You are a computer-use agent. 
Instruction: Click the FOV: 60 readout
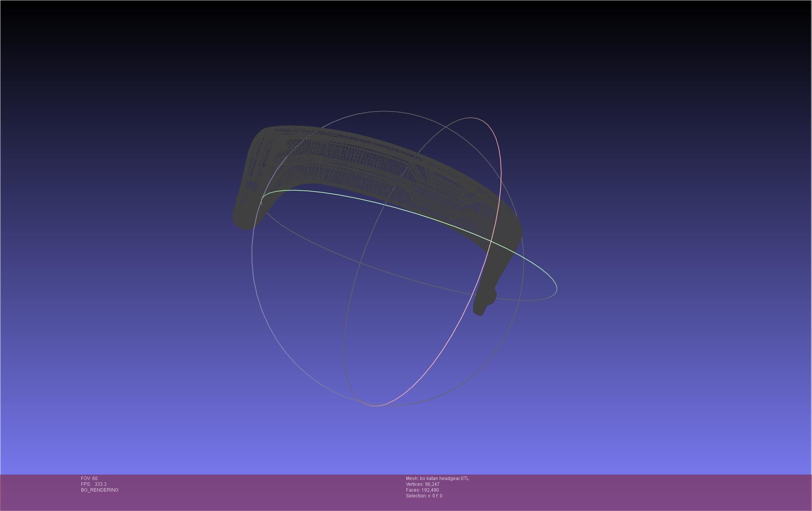tap(89, 478)
